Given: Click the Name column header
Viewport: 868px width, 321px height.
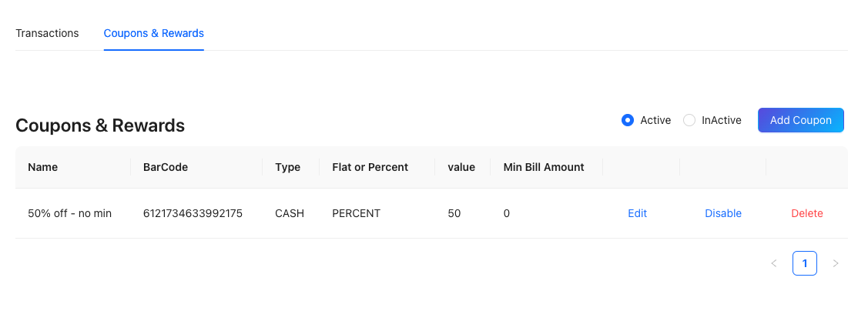Looking at the screenshot, I should pyautogui.click(x=43, y=167).
